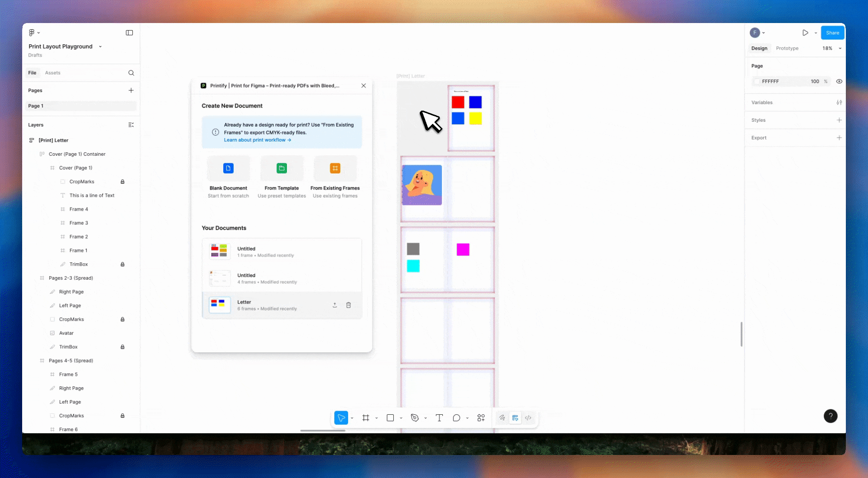Toggle the left sidebar panel collapse icon

pyautogui.click(x=129, y=32)
